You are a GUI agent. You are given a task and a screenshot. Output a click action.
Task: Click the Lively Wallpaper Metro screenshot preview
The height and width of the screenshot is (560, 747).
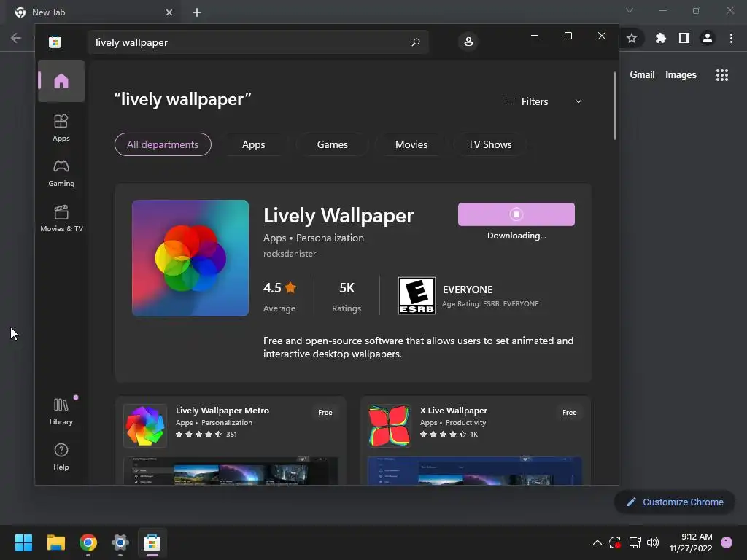pyautogui.click(x=231, y=471)
